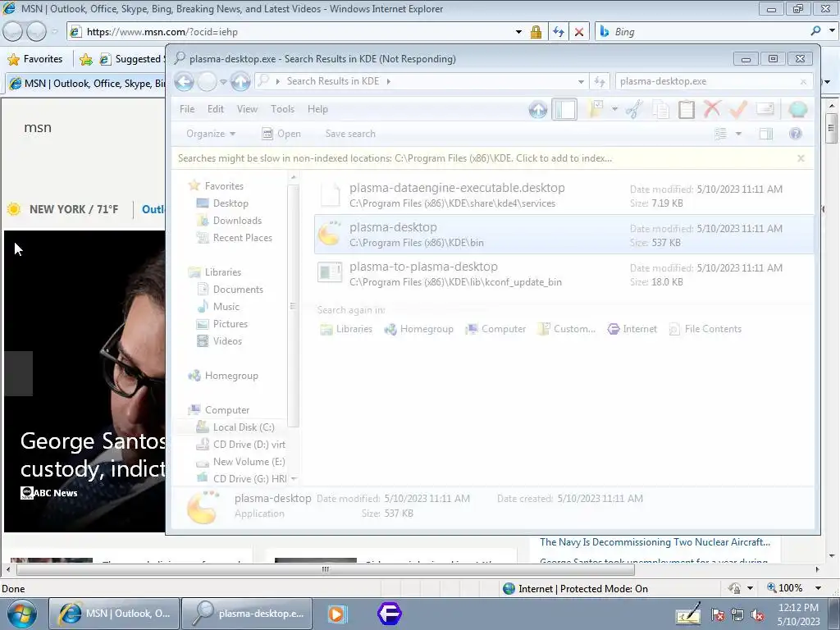
Task: Open the IE zoom level 100% dropdown
Action: (818, 588)
